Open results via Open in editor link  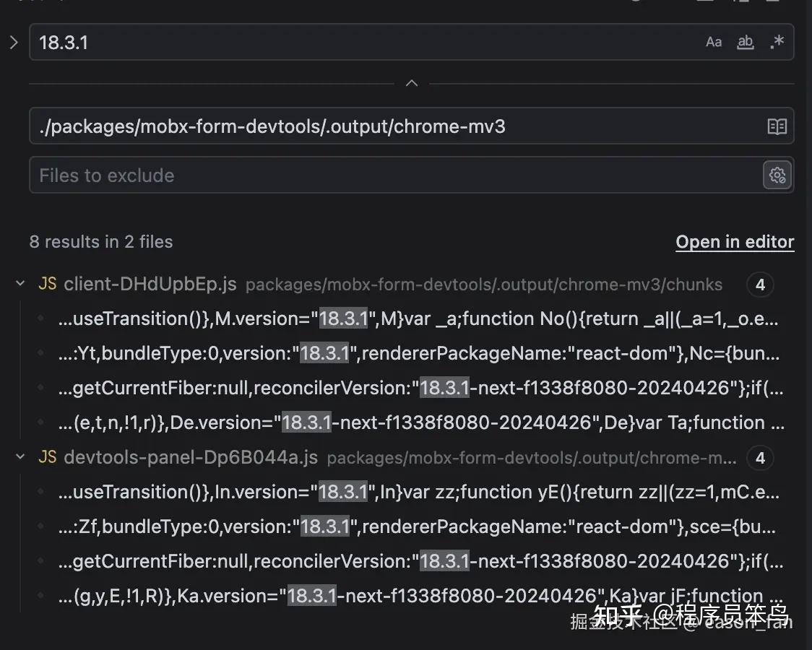(x=735, y=242)
